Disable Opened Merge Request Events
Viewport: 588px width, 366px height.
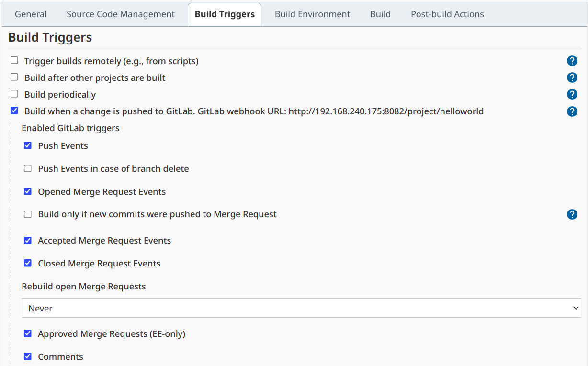[x=27, y=191]
